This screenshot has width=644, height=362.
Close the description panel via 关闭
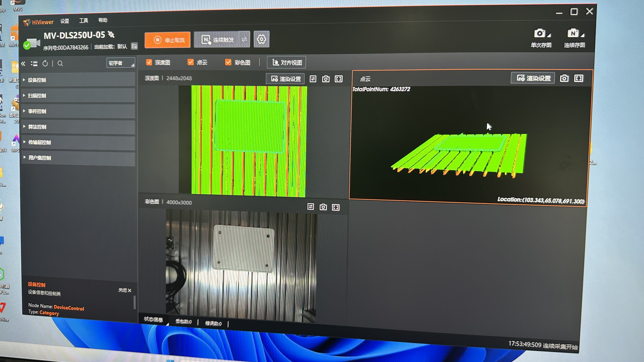coord(125,290)
